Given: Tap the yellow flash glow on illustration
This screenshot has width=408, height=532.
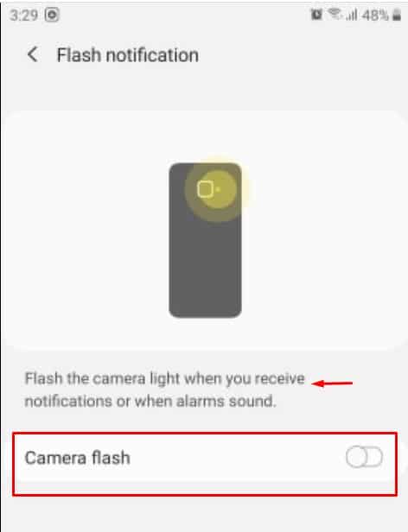Looking at the screenshot, I should (218, 188).
